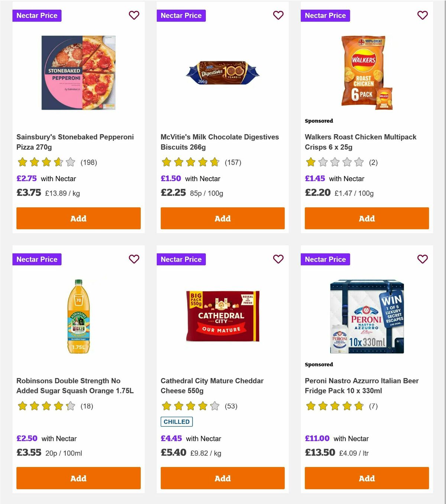
Task: Click the heart icon on Cathedral City Cheddar
Action: point(278,259)
